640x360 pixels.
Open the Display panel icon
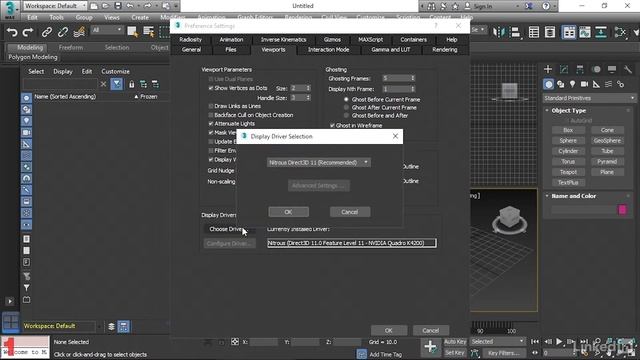(612, 69)
